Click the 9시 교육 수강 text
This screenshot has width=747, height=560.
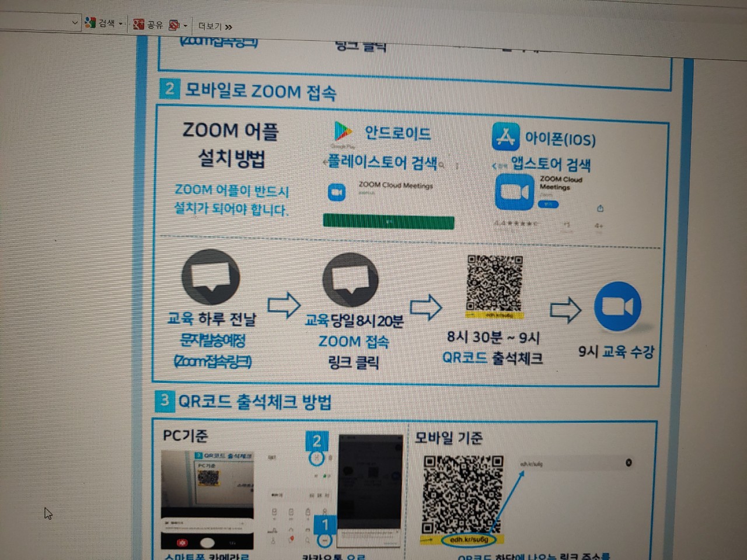click(x=616, y=352)
